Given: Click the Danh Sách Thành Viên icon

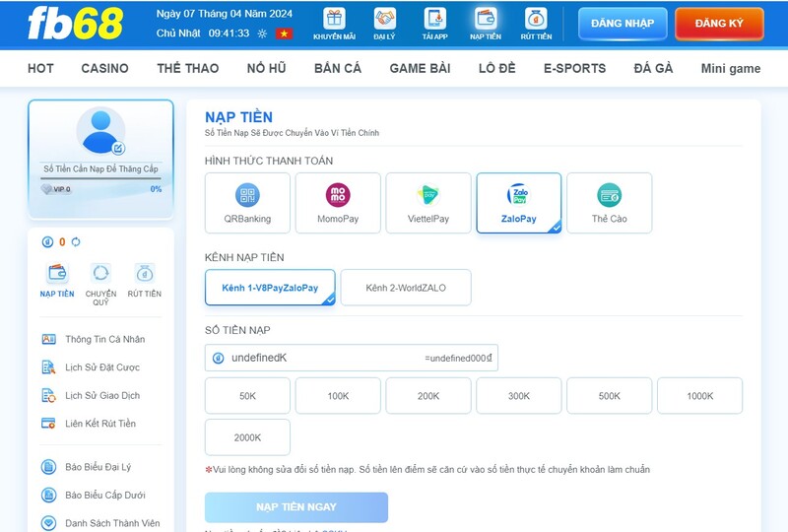Looking at the screenshot, I should (48, 523).
